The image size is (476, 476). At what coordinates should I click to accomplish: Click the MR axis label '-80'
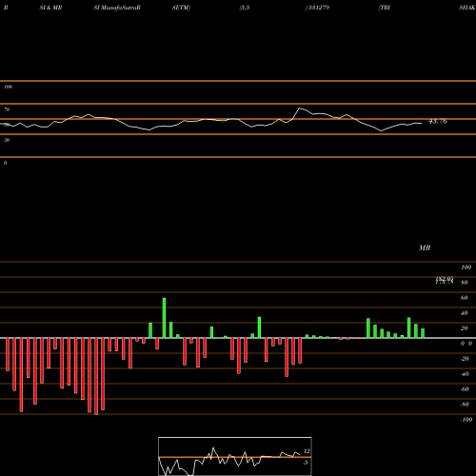tap(465, 405)
